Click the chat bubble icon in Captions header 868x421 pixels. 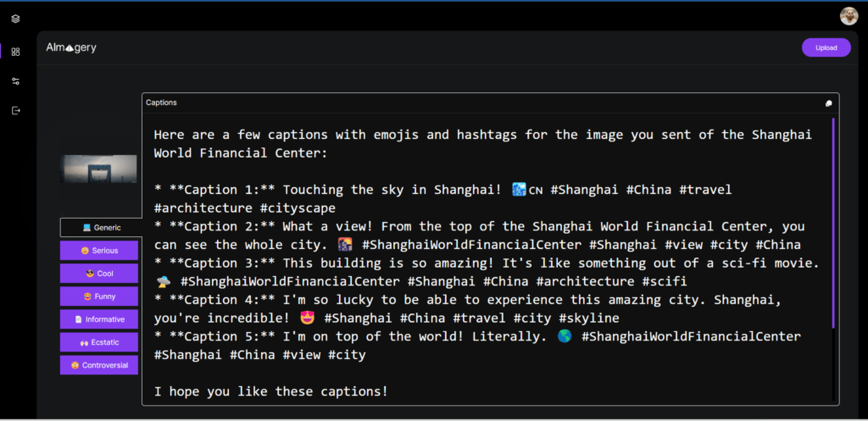point(828,103)
